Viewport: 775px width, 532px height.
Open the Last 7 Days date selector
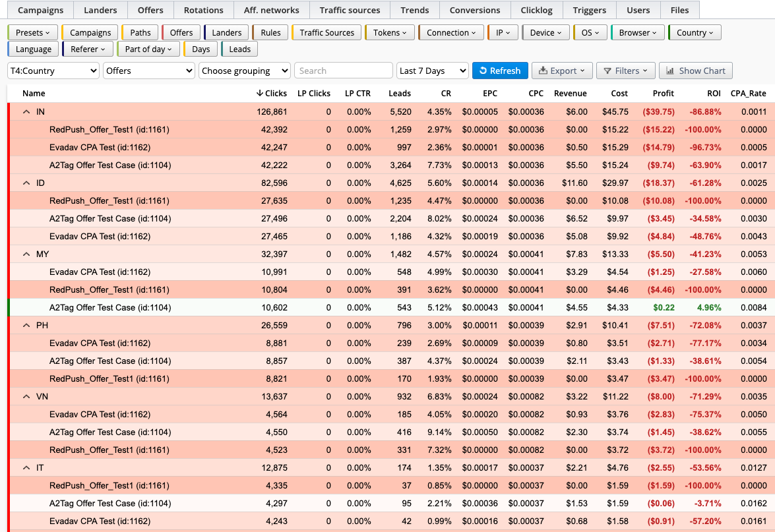click(433, 71)
